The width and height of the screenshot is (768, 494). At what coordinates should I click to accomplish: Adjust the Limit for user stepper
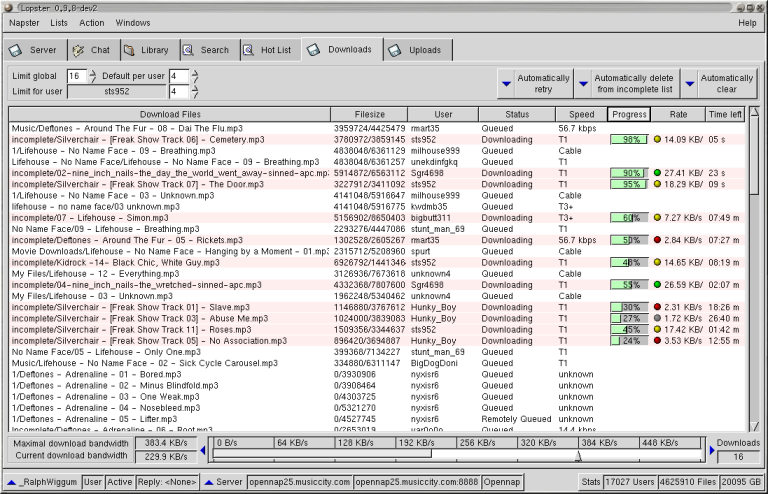(x=195, y=92)
